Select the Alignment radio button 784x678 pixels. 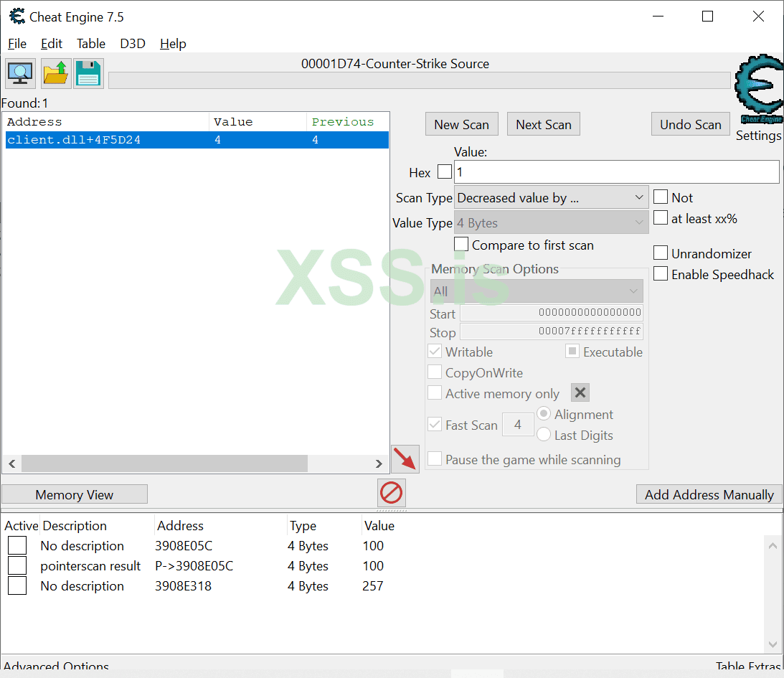click(x=544, y=414)
